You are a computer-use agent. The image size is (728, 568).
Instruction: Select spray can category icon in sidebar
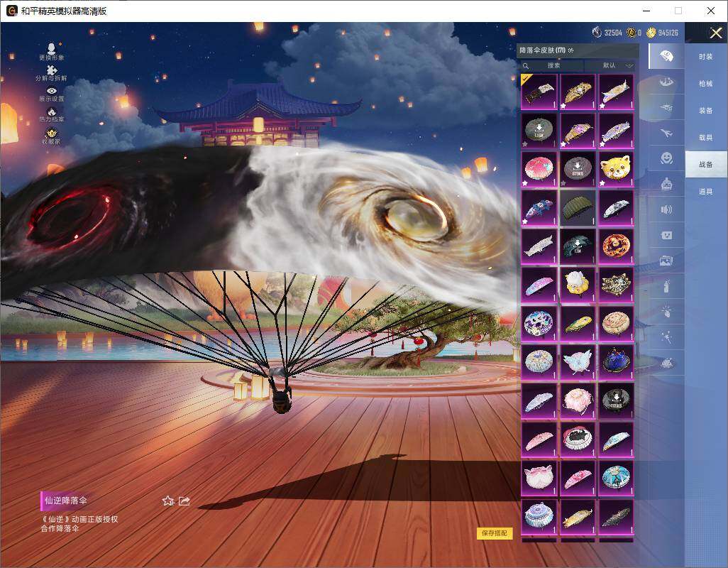[x=666, y=287]
